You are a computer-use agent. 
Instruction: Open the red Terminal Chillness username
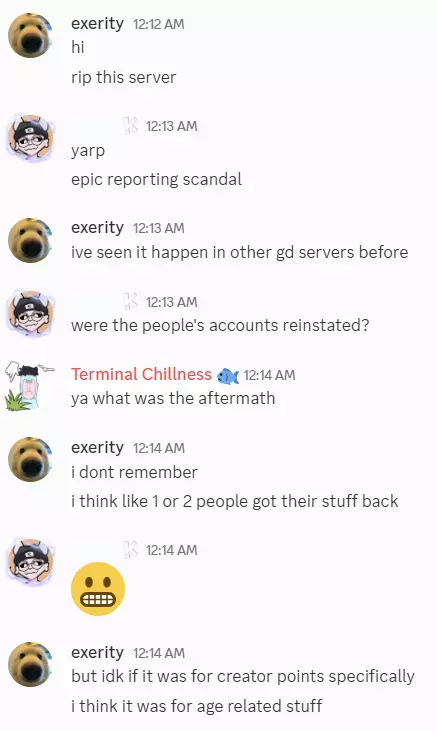[x=141, y=374]
